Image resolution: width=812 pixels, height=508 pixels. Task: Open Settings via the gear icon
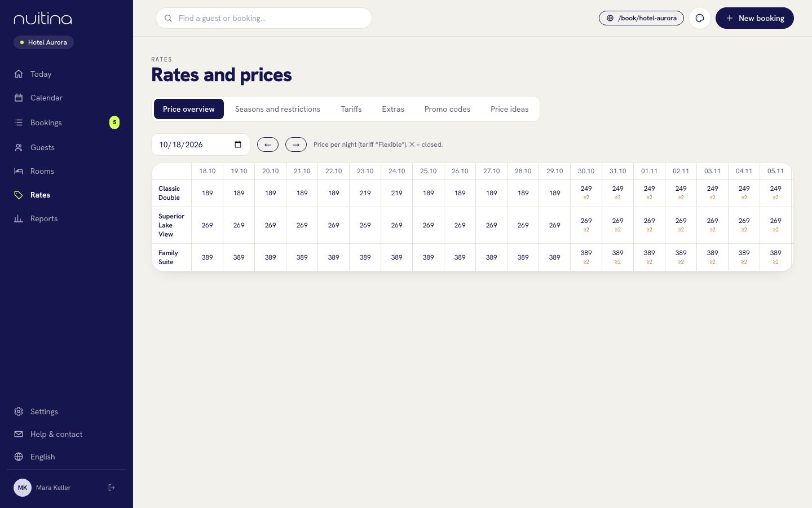[x=19, y=411]
